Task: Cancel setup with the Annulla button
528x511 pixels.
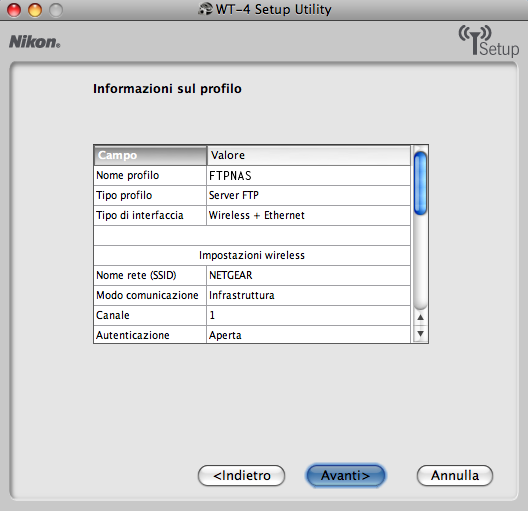Action: pyautogui.click(x=455, y=475)
